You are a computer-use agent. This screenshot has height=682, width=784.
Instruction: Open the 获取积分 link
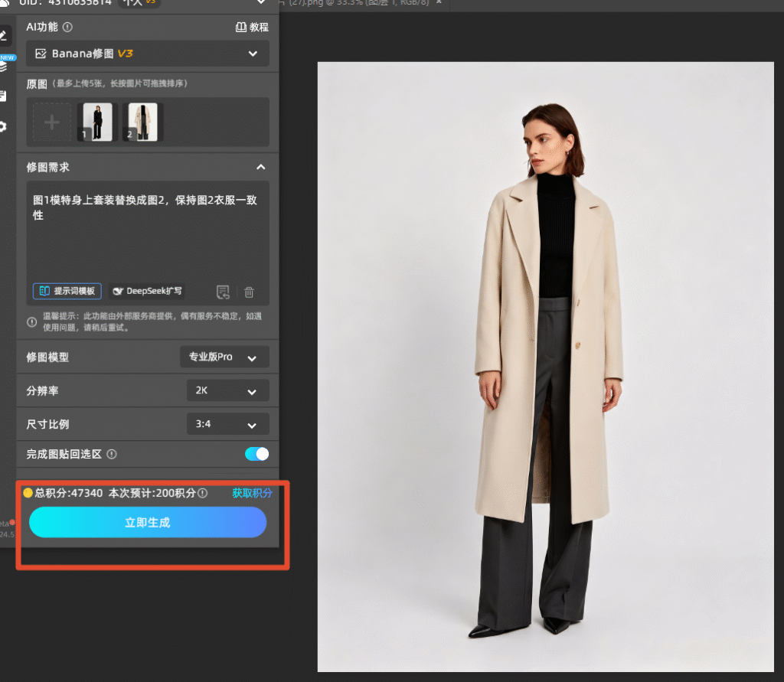(x=252, y=493)
